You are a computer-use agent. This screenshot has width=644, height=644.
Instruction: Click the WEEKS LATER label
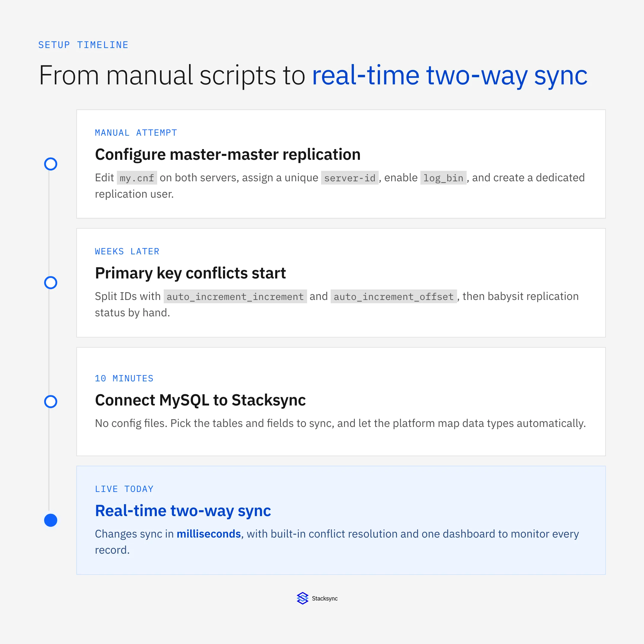coord(127,251)
